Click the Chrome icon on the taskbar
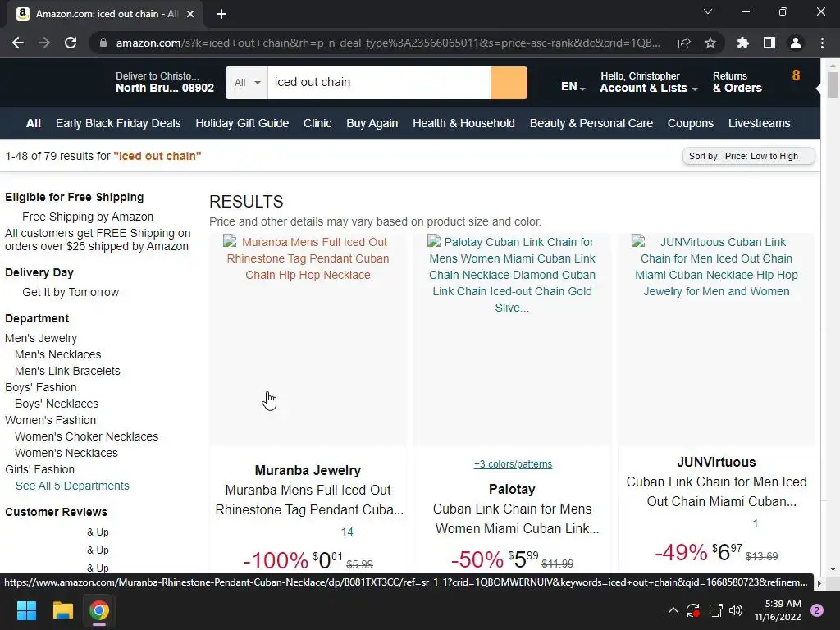 tap(99, 610)
